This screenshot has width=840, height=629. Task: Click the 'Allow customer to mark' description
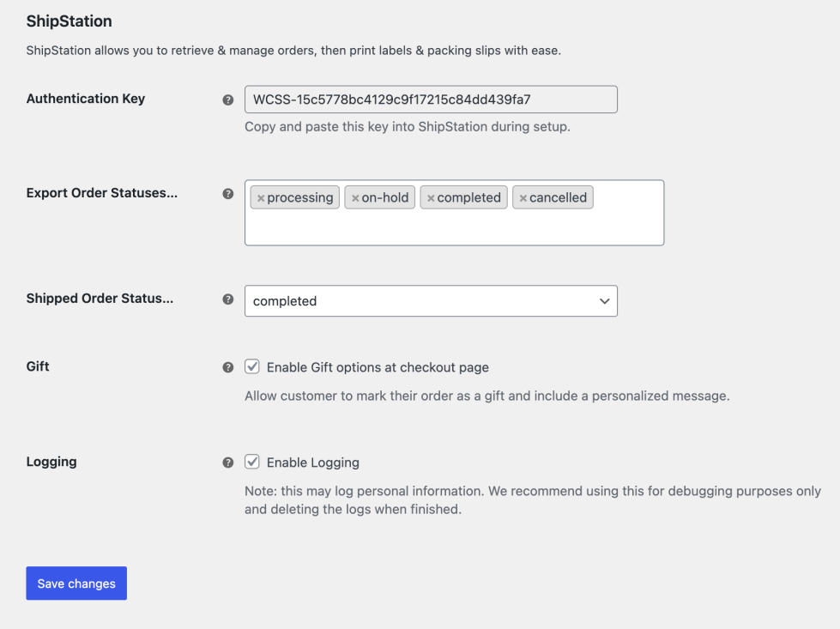[487, 396]
